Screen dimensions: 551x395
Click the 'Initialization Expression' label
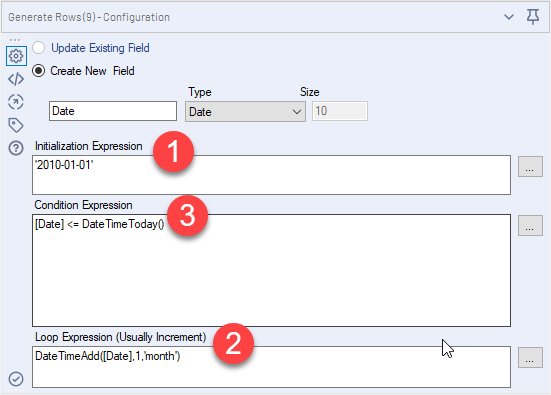[89, 146]
